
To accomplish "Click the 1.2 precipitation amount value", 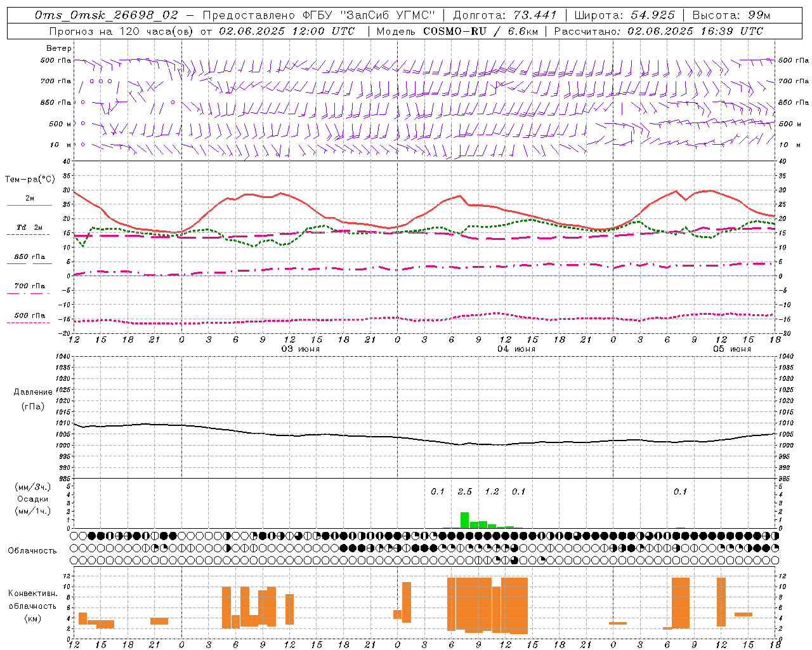I will coord(492,491).
